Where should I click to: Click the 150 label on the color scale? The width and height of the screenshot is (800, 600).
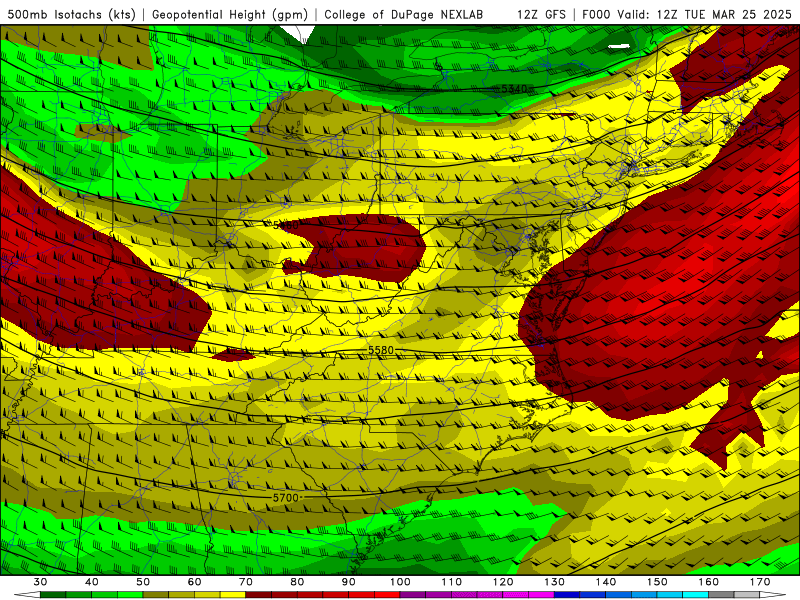tap(657, 582)
